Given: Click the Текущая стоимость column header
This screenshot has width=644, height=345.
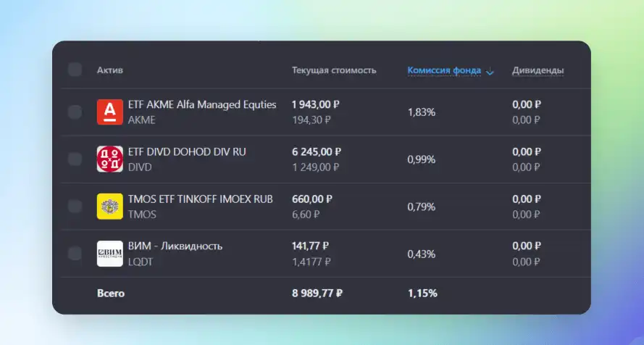Looking at the screenshot, I should 334,70.
